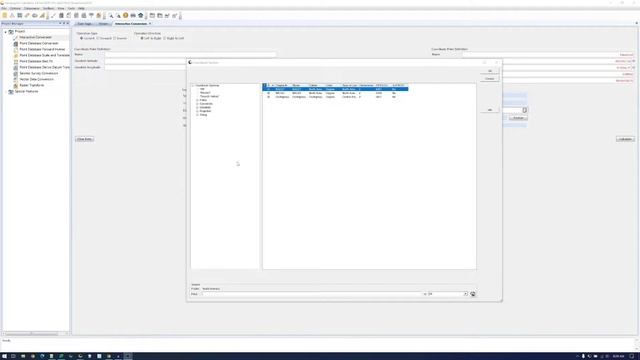Select Seismic Survey Conversion in tree

point(39,73)
